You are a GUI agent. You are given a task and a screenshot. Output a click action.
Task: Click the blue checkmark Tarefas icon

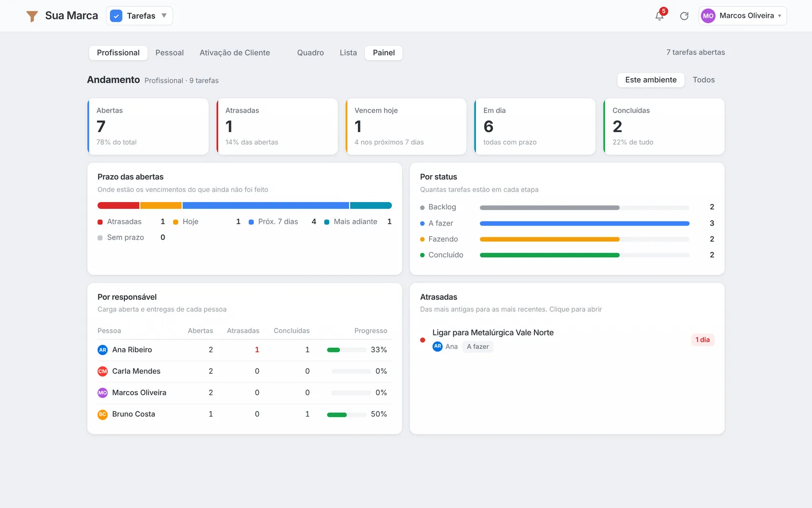point(116,16)
